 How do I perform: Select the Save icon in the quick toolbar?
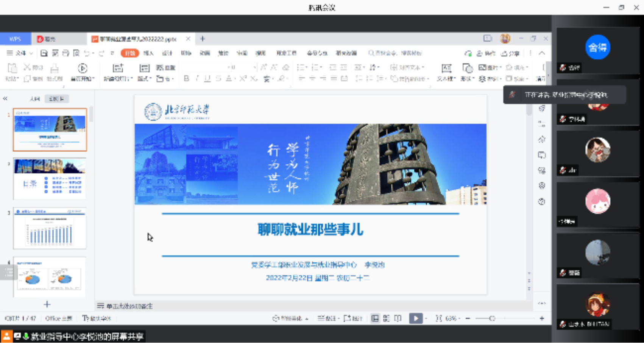[x=44, y=53]
